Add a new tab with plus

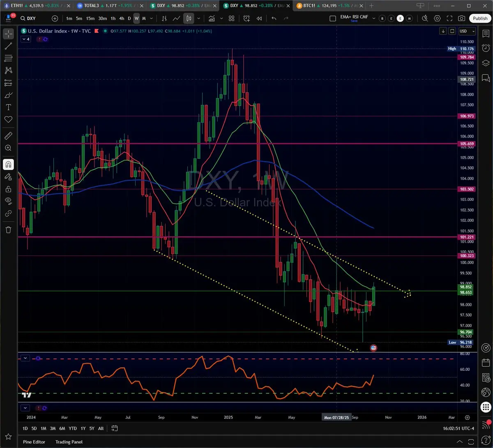point(371,6)
